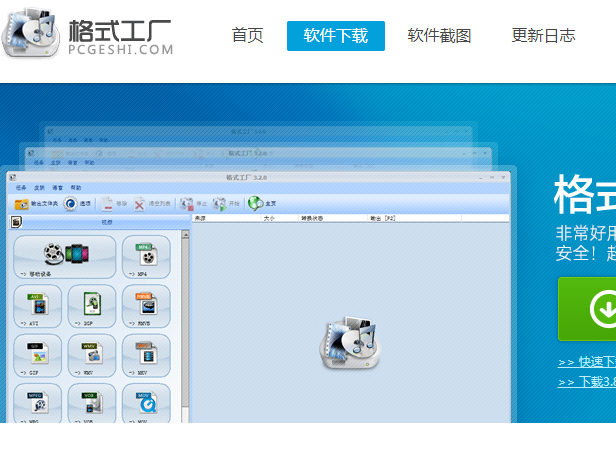The image size is (616, 462).
Task: Choose the MOV QuickTime conversion tile
Action: [146, 403]
